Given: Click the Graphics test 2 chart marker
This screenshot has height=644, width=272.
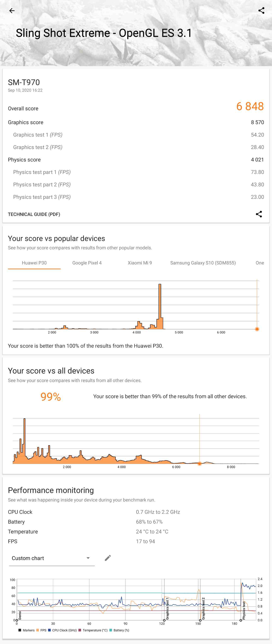Looking at the screenshot, I should coord(200,620).
